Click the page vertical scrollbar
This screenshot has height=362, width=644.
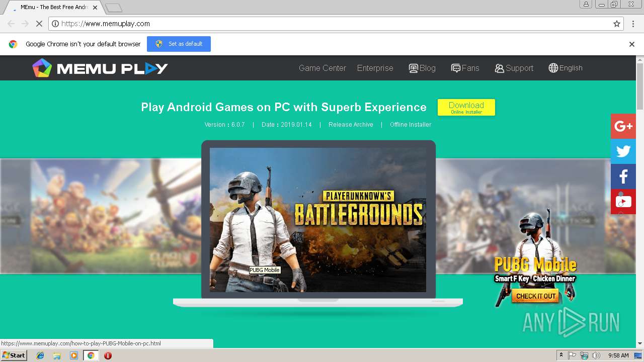tap(640, 86)
